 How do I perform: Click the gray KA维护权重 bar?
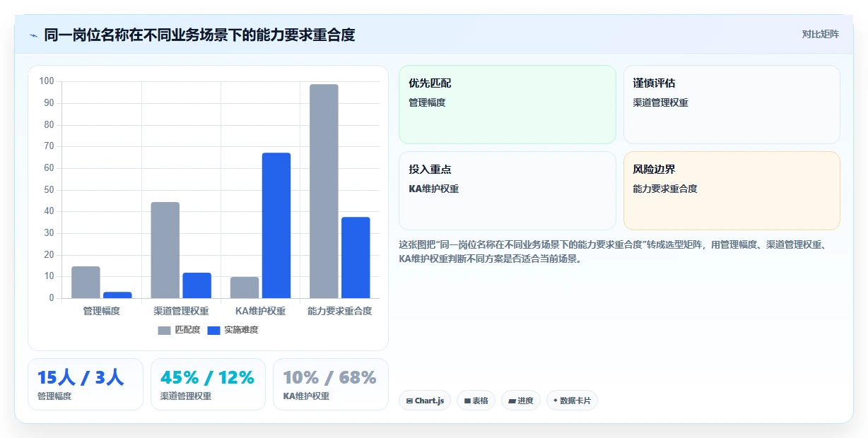(245, 288)
